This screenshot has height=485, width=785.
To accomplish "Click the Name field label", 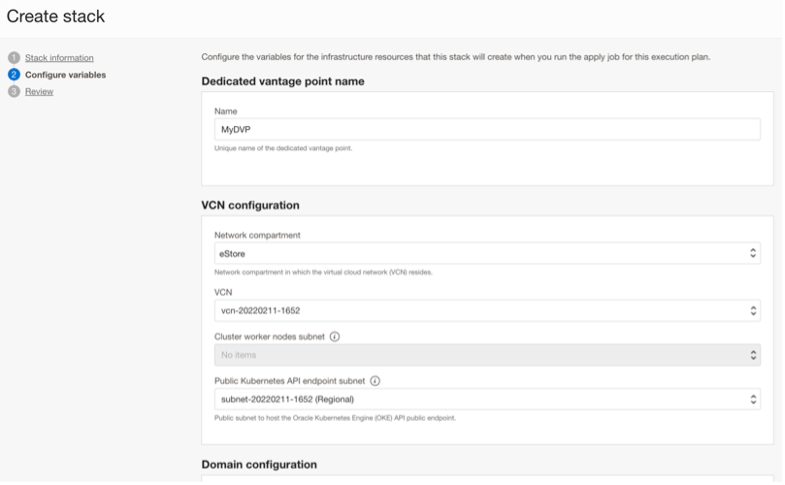I will coord(226,111).
